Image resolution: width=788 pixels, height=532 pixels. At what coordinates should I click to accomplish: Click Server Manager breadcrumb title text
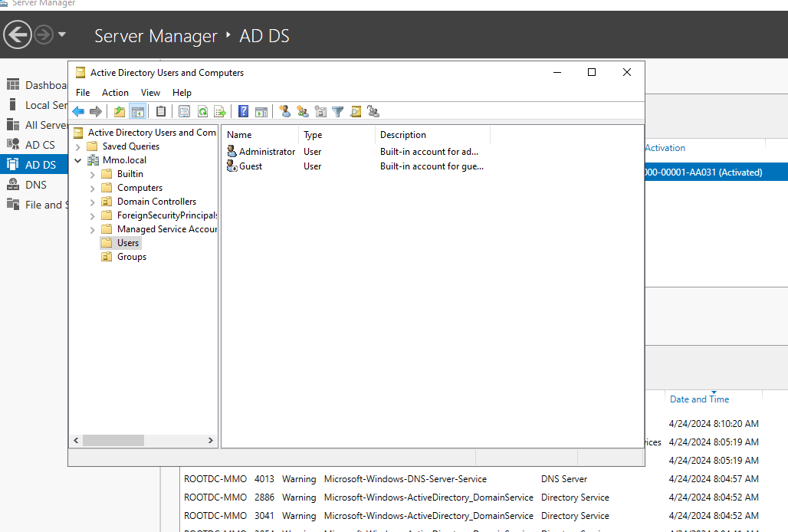tap(156, 36)
